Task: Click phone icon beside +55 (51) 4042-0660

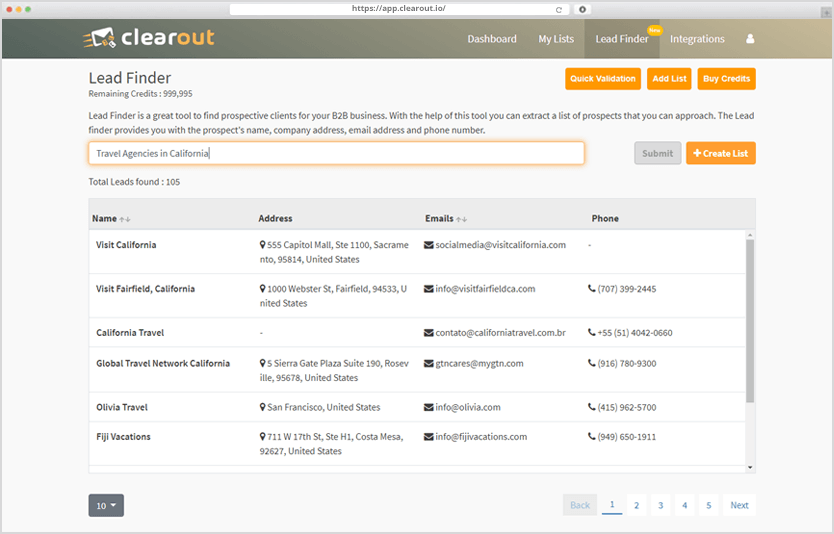Action: click(591, 332)
